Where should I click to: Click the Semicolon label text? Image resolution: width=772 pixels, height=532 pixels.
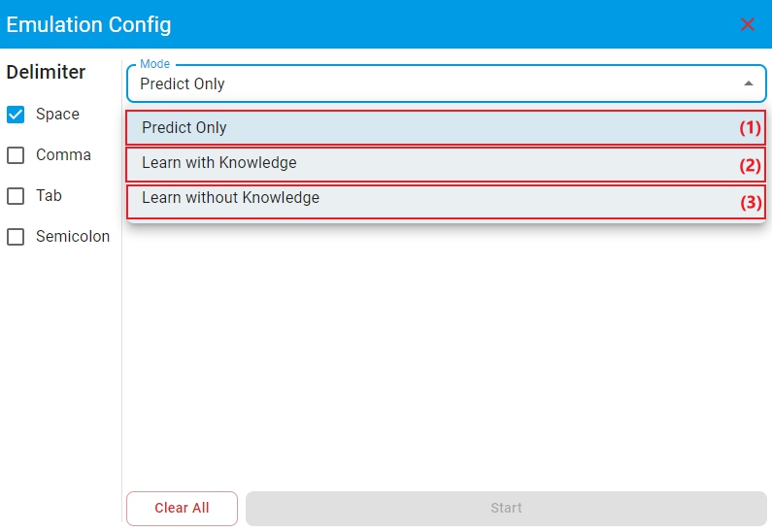tap(73, 237)
